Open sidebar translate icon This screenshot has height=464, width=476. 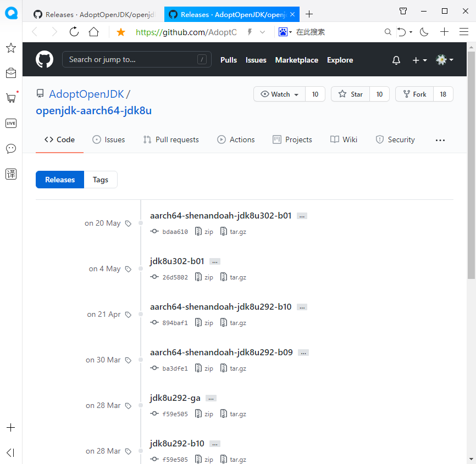pos(11,174)
